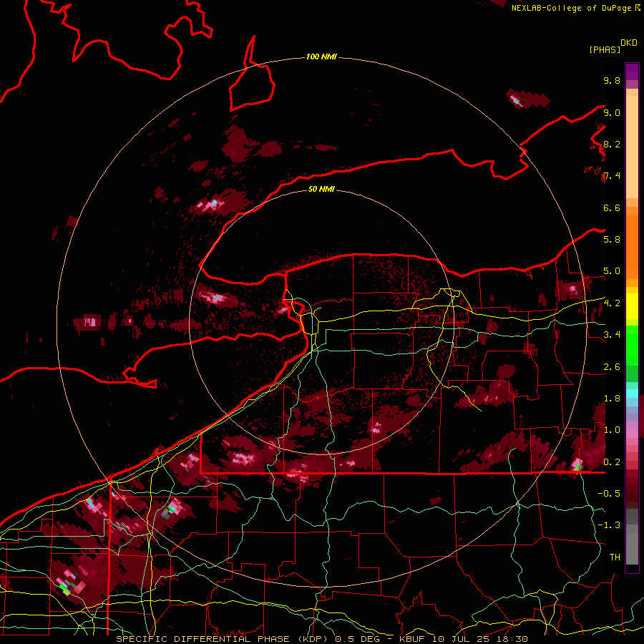Screen dimensions: 644x644
Task: Click the '-1.3' color scale value
Action: coord(609,525)
